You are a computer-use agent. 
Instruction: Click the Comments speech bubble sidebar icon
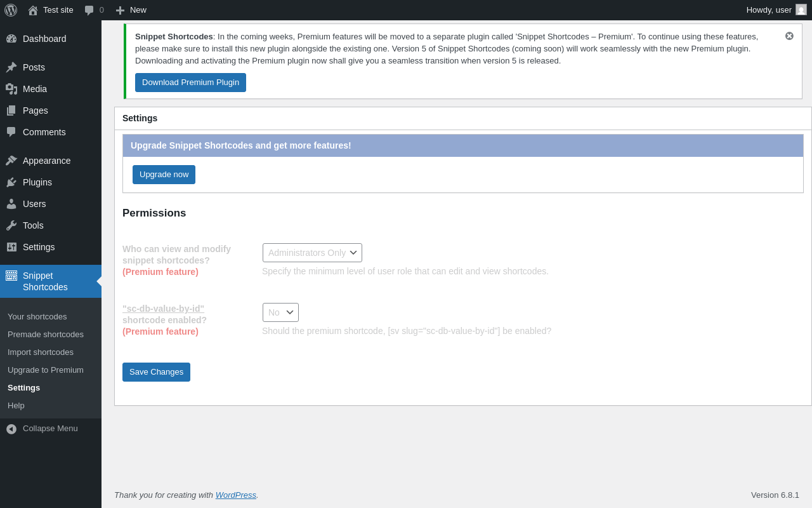pos(11,132)
